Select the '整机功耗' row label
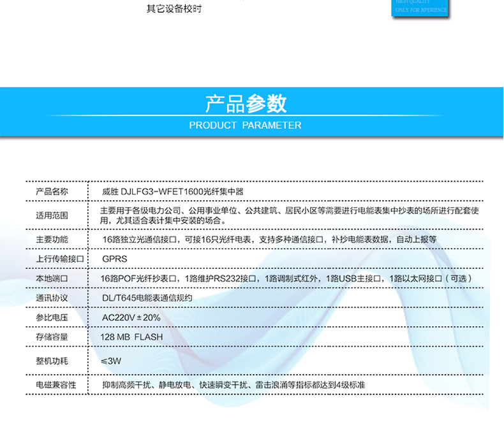The height and width of the screenshot is (448, 504). [52, 361]
